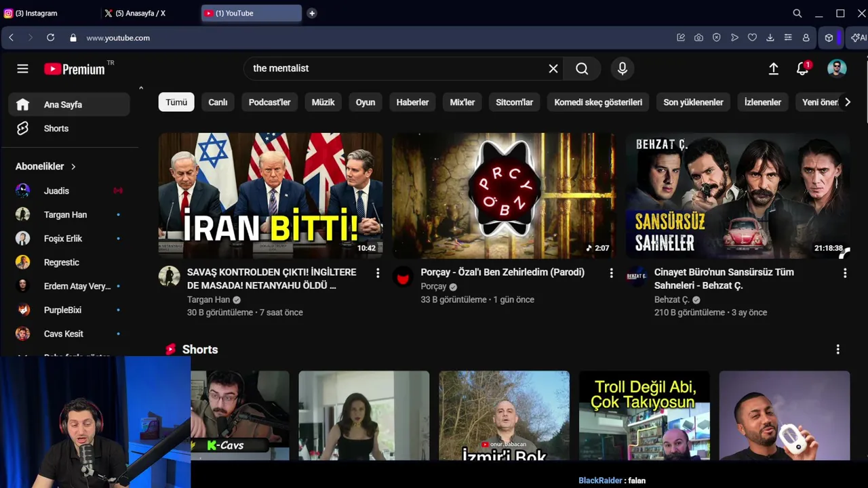The image size is (868, 488).
Task: Open a new tab with plus button
Action: pyautogui.click(x=312, y=13)
